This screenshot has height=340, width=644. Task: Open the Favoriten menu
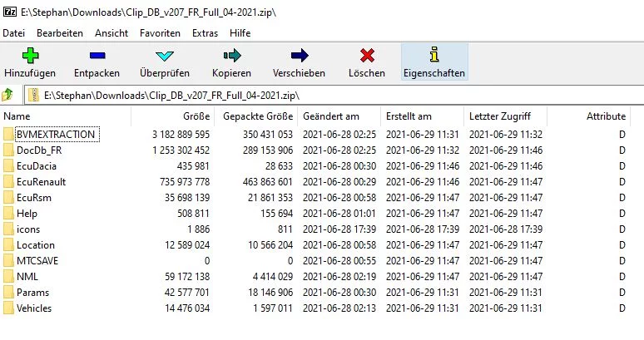pos(160,32)
